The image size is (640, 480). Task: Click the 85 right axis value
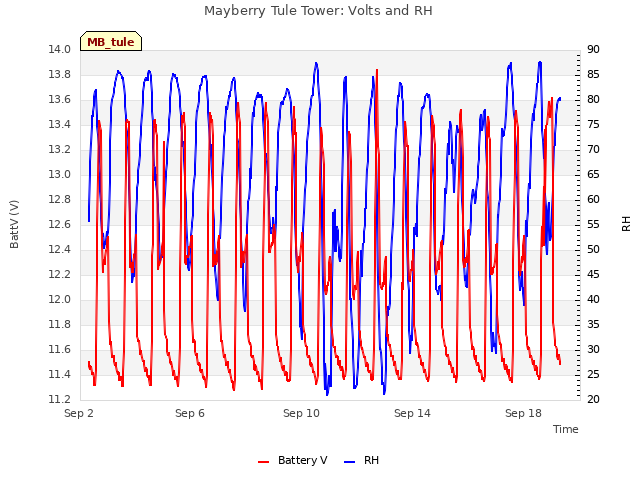click(x=593, y=74)
